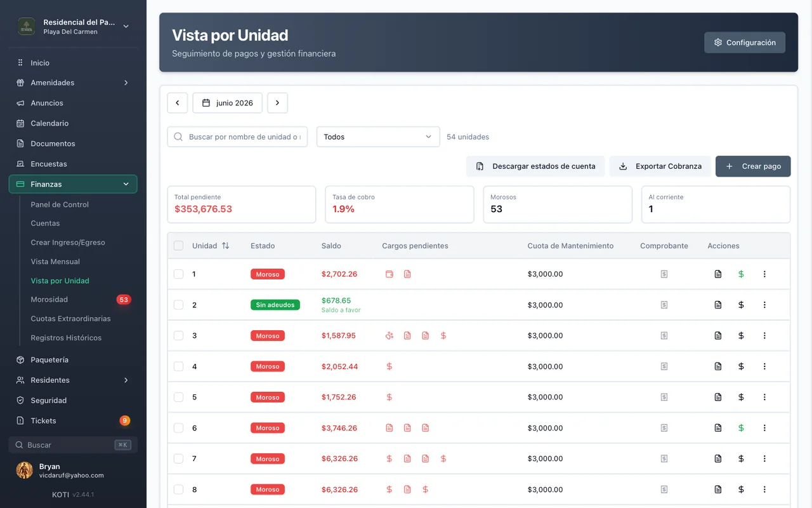This screenshot has width=812, height=508.
Task: Click the Buscar search box in sidebar
Action: 73,445
